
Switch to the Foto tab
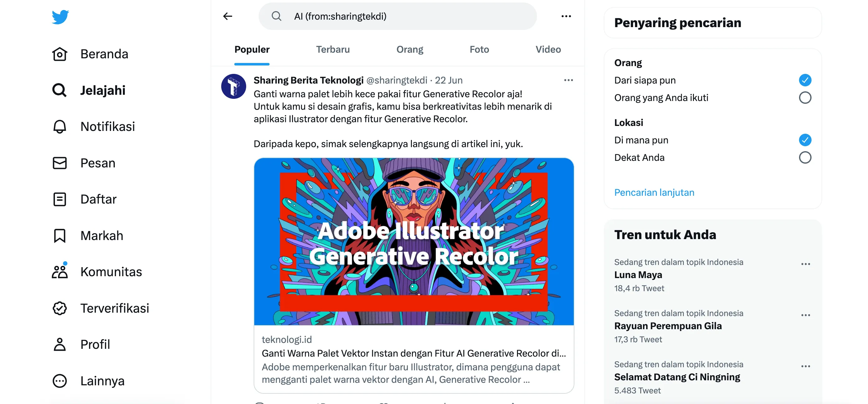479,50
